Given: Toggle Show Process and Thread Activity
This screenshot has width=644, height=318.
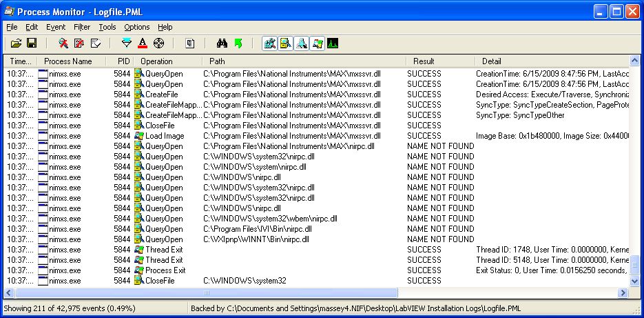Looking at the screenshot, I should pyautogui.click(x=317, y=43).
